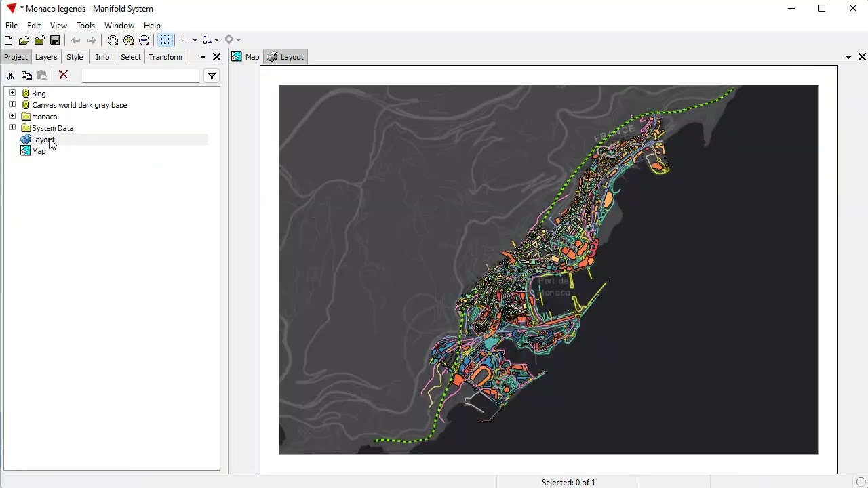Click the Zoom Out icon

click(144, 41)
